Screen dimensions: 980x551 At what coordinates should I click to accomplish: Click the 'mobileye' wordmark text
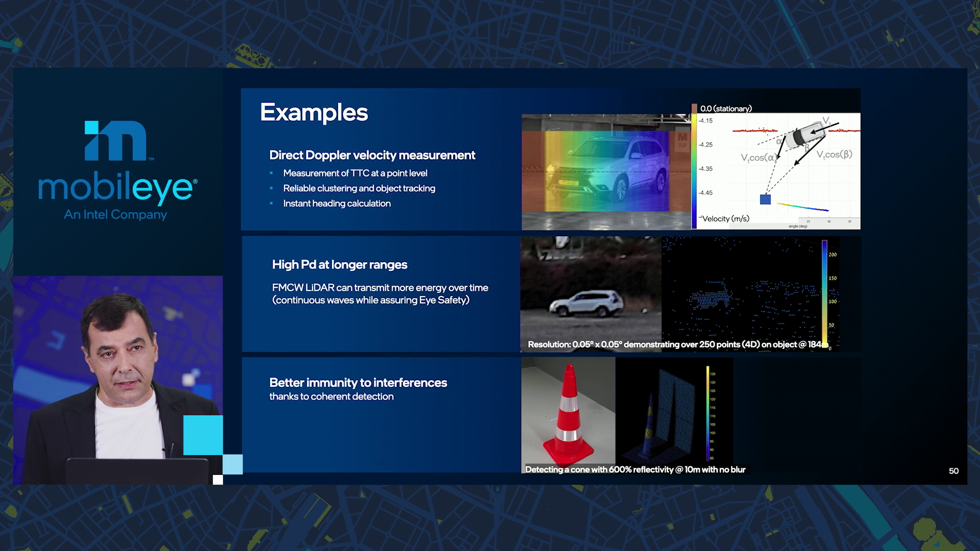pos(117,189)
